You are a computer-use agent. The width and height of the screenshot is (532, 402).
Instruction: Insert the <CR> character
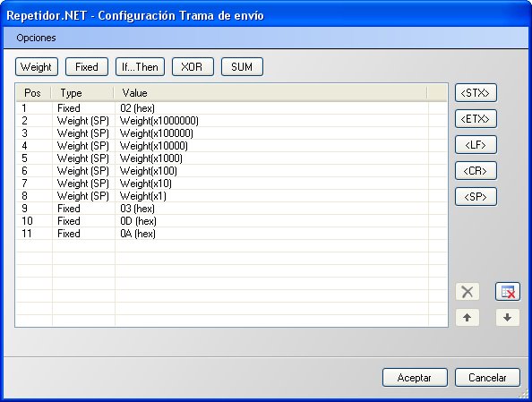pos(476,171)
